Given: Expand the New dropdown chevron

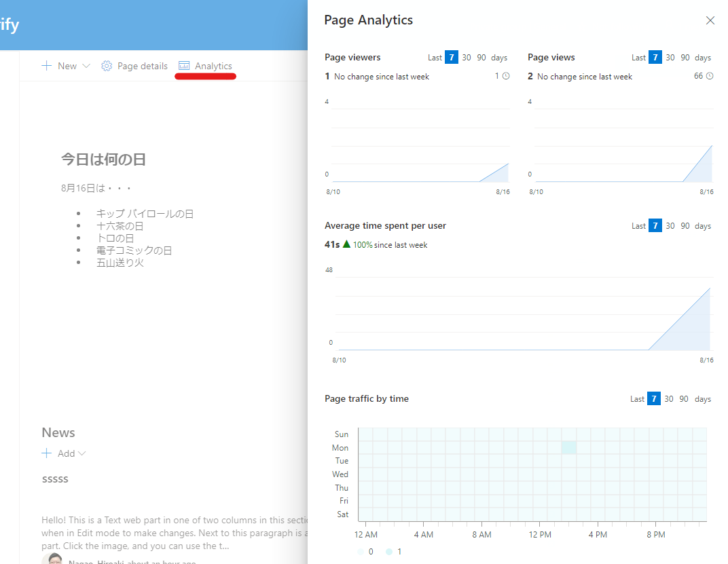Looking at the screenshot, I should pyautogui.click(x=86, y=65).
